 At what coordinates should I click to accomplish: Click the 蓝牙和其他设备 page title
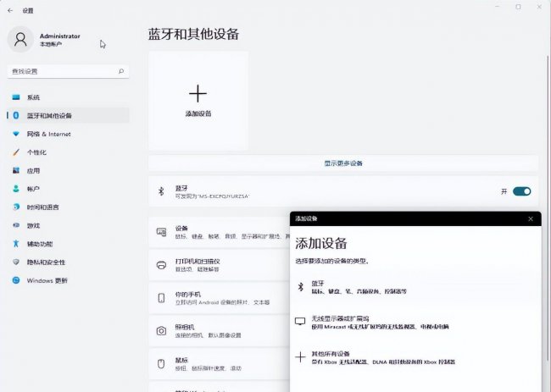point(193,34)
